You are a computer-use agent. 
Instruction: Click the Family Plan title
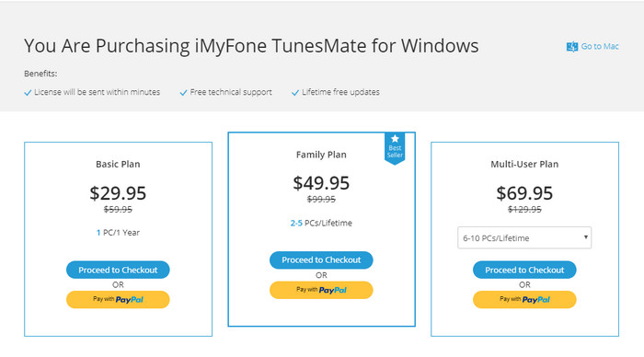point(321,155)
